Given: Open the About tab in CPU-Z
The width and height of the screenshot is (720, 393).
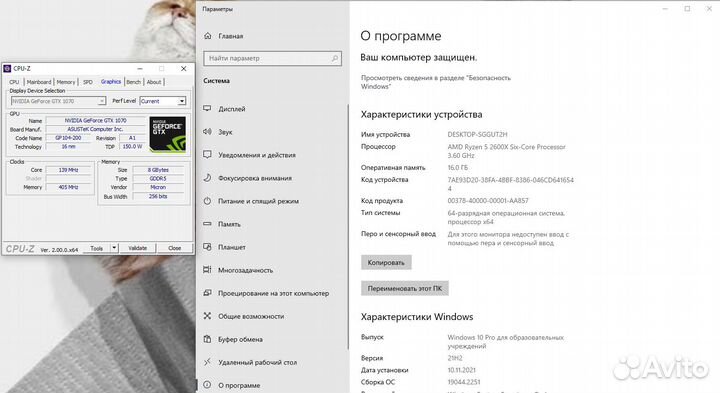Looking at the screenshot, I should pos(154,82).
